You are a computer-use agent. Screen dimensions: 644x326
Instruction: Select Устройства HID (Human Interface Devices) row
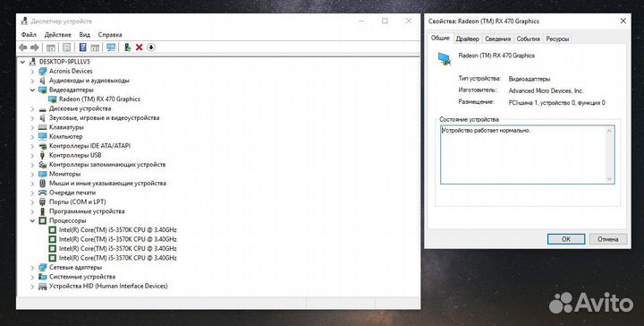108,286
